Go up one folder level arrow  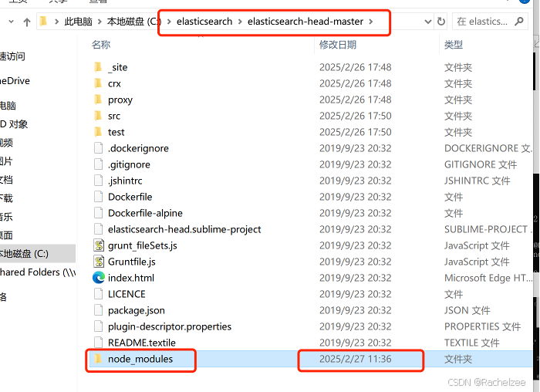pos(27,22)
